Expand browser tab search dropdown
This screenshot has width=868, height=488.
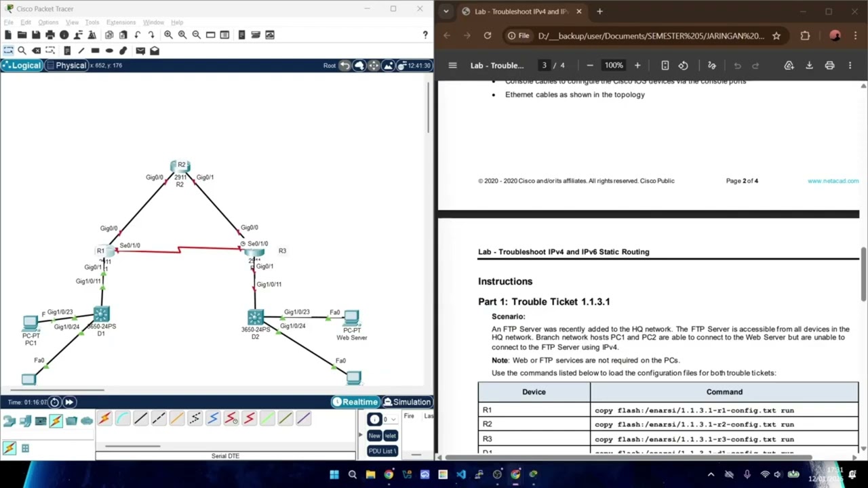[x=446, y=12]
